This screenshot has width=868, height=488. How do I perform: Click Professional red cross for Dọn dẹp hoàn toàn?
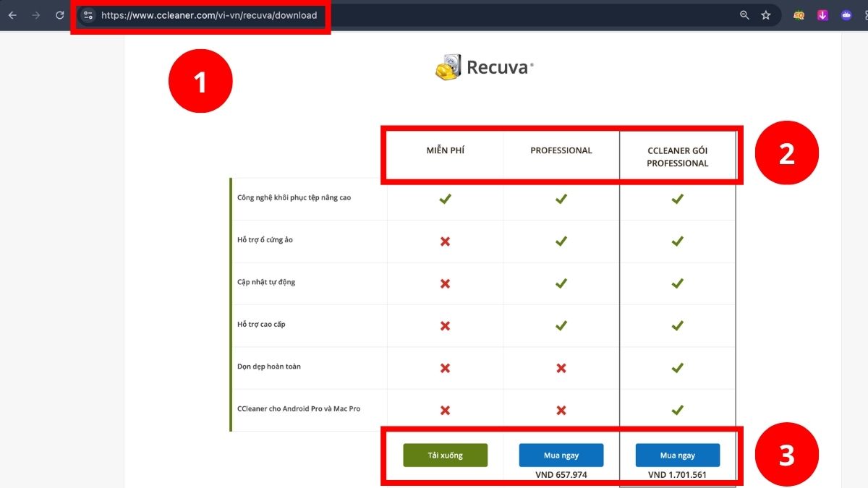pos(561,368)
